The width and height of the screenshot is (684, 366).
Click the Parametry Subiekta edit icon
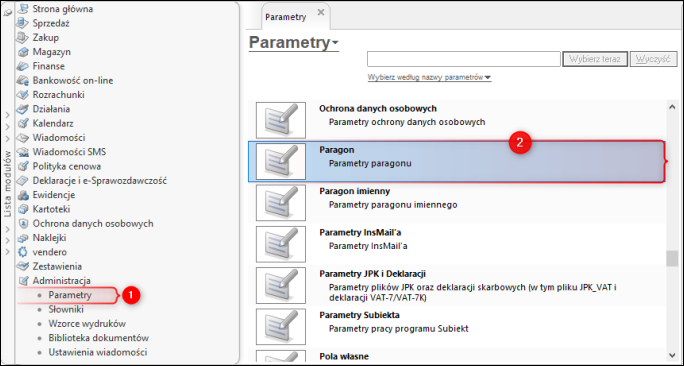(x=281, y=327)
